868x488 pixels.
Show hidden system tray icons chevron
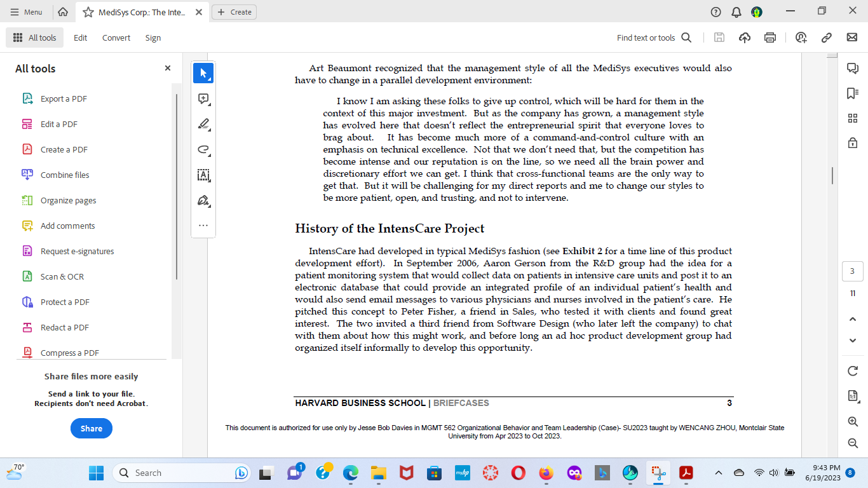click(x=719, y=473)
